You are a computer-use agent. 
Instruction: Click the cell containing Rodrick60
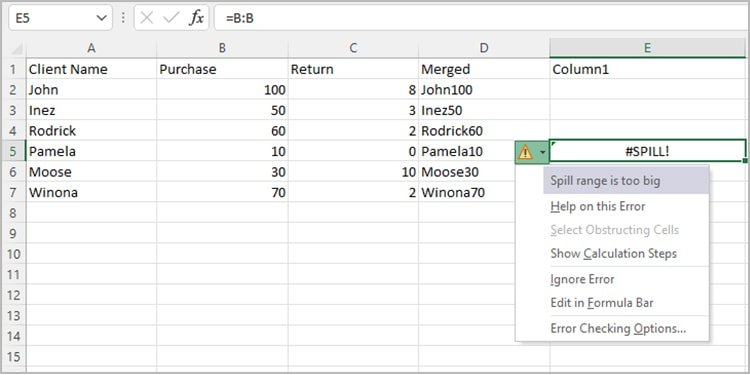(484, 131)
